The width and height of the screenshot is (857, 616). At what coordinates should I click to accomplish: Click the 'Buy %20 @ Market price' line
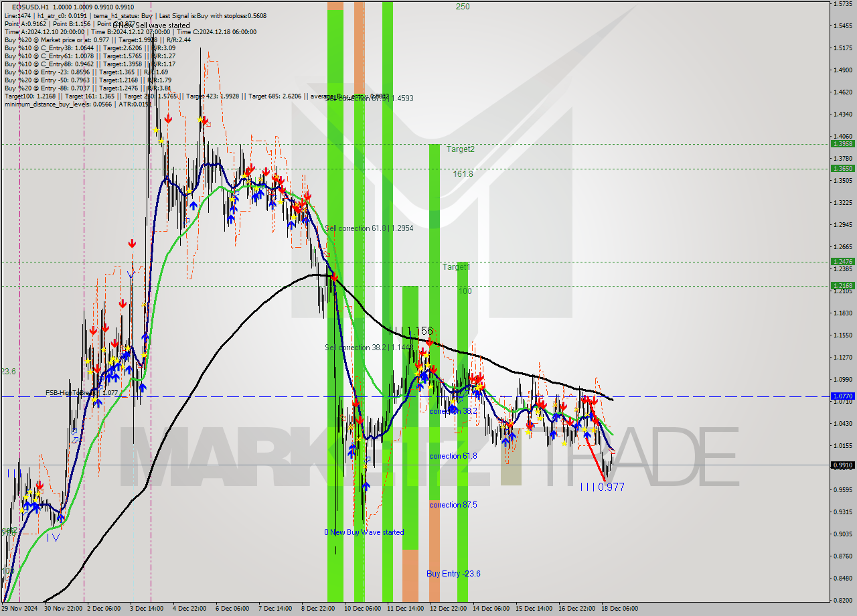pos(97,40)
